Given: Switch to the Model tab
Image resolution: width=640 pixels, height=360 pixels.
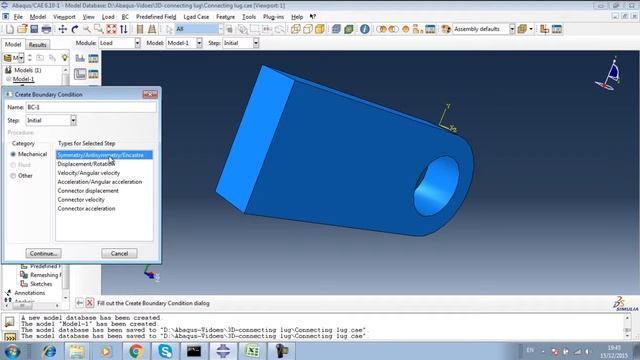Looking at the screenshot, I should click(13, 44).
